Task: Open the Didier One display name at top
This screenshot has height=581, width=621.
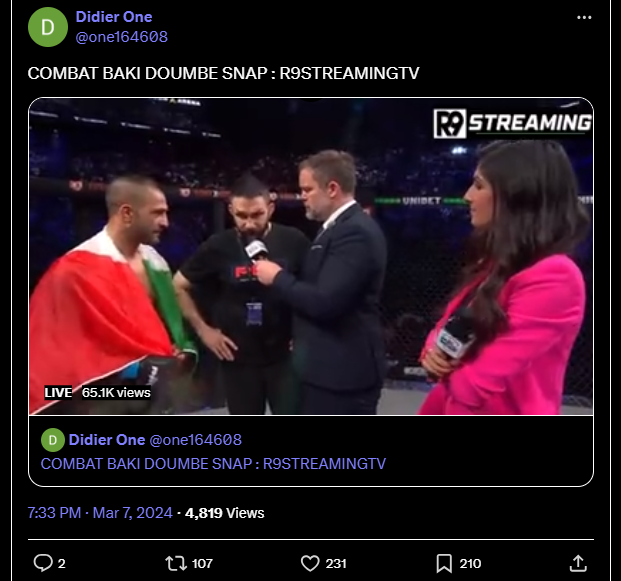Action: (x=114, y=17)
